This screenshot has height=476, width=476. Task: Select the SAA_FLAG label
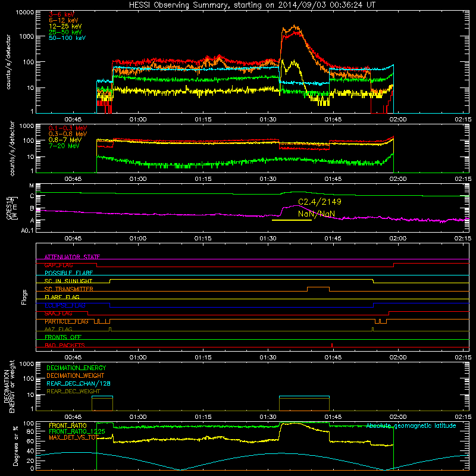tap(58, 314)
